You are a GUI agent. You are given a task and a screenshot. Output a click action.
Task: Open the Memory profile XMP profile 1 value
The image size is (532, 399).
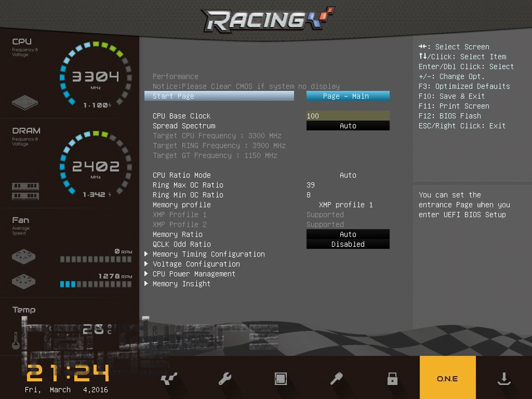(x=346, y=204)
